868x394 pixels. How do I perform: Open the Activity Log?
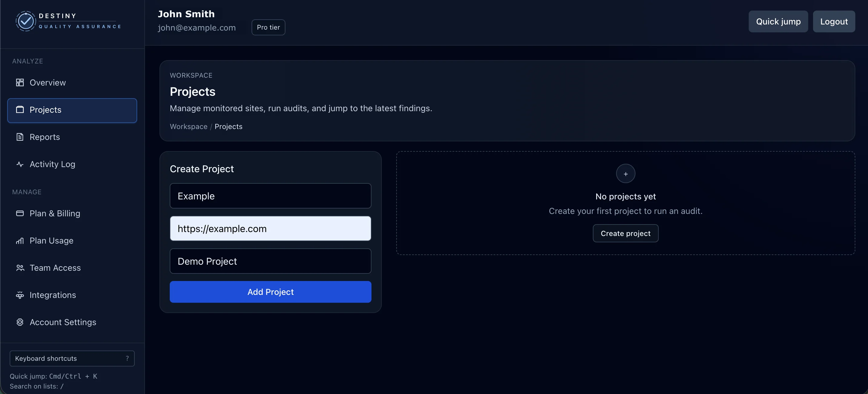coord(72,164)
